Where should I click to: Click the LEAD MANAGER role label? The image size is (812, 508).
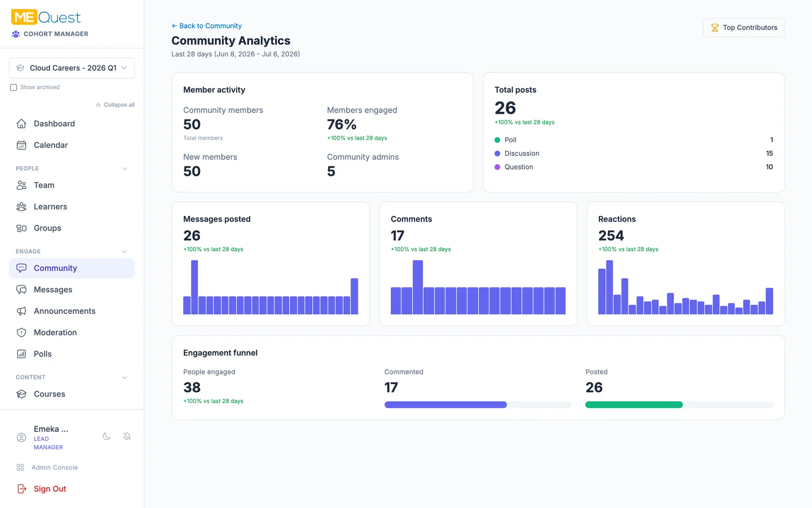coord(48,443)
